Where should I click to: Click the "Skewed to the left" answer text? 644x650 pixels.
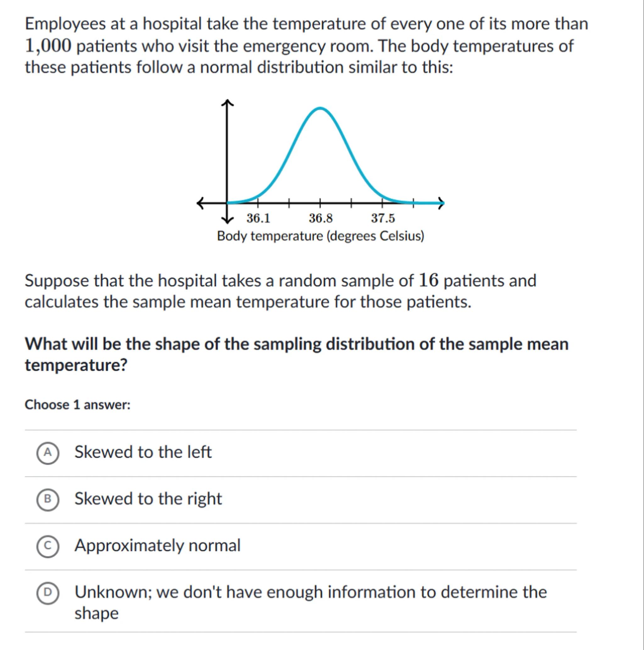click(x=143, y=452)
